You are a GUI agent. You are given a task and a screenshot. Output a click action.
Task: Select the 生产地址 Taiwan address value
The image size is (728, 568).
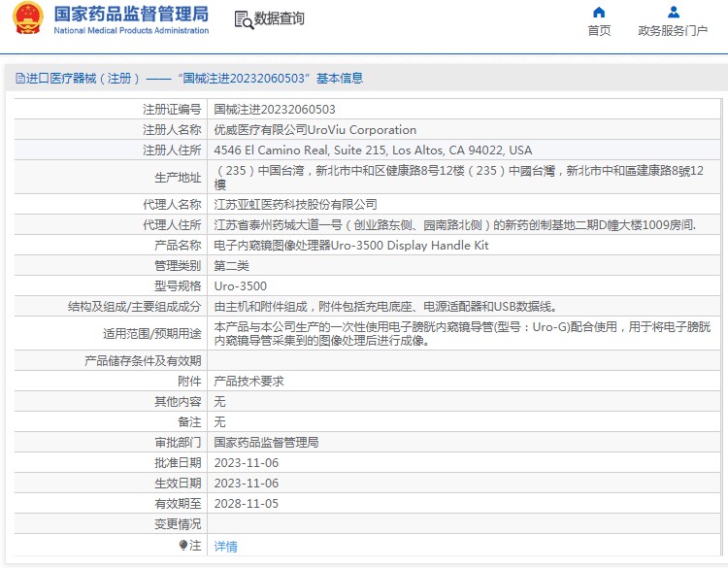pyautogui.click(x=459, y=178)
